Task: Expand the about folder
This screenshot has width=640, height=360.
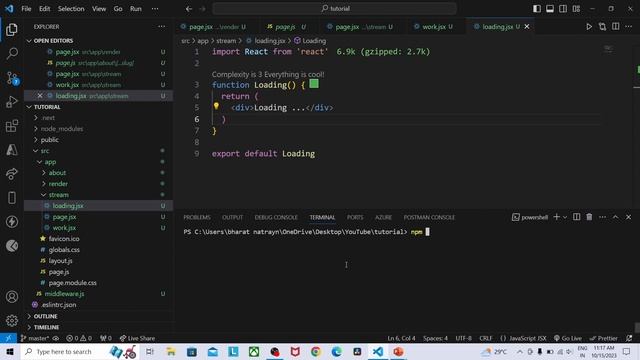Action: point(57,173)
